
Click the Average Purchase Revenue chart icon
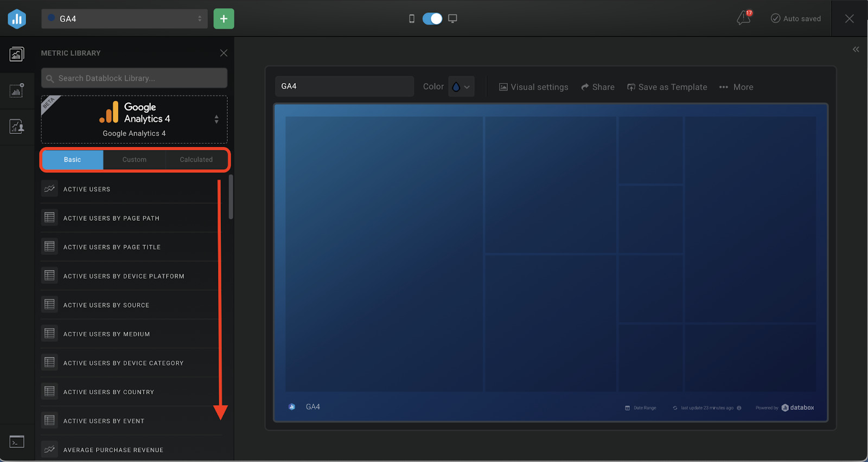coord(49,450)
